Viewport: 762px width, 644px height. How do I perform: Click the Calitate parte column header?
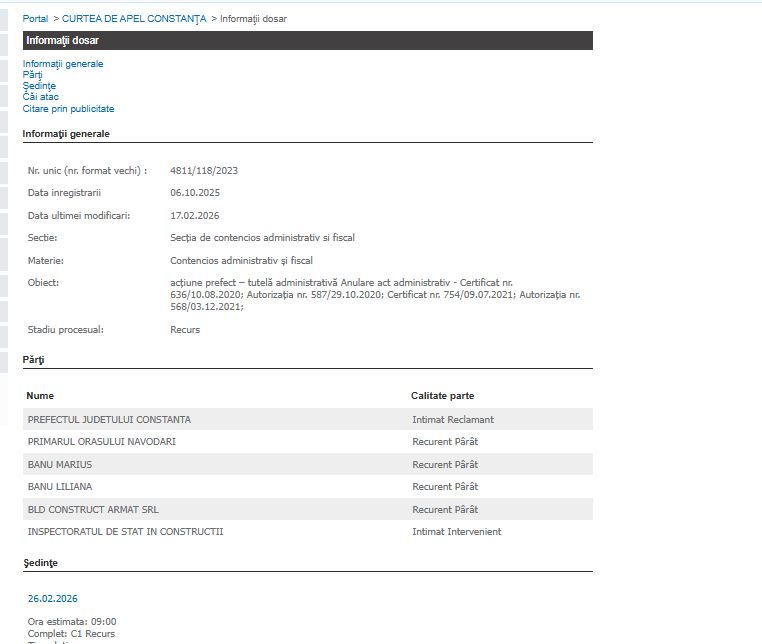click(x=442, y=396)
